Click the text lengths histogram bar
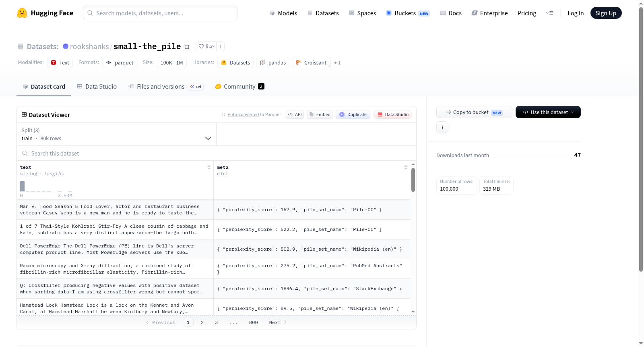Viewport: 644px width, 347px height. (22, 186)
